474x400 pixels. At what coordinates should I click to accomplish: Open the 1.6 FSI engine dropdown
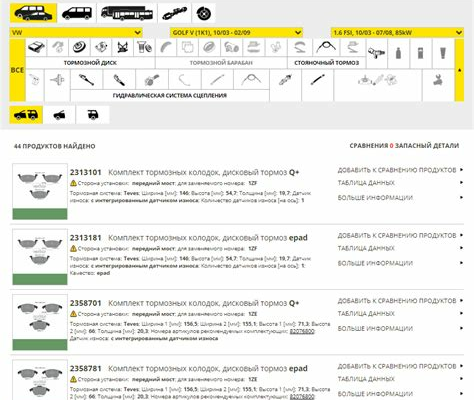point(397,32)
